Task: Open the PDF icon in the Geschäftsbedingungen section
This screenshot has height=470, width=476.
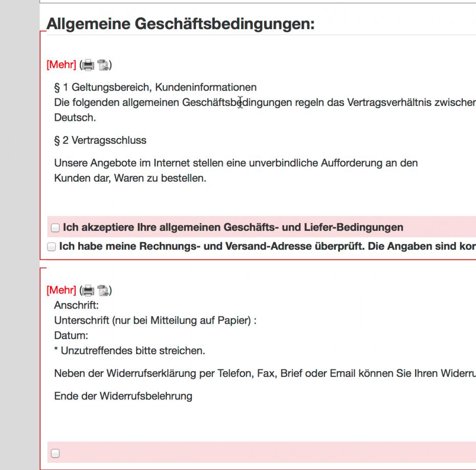Action: tap(103, 65)
